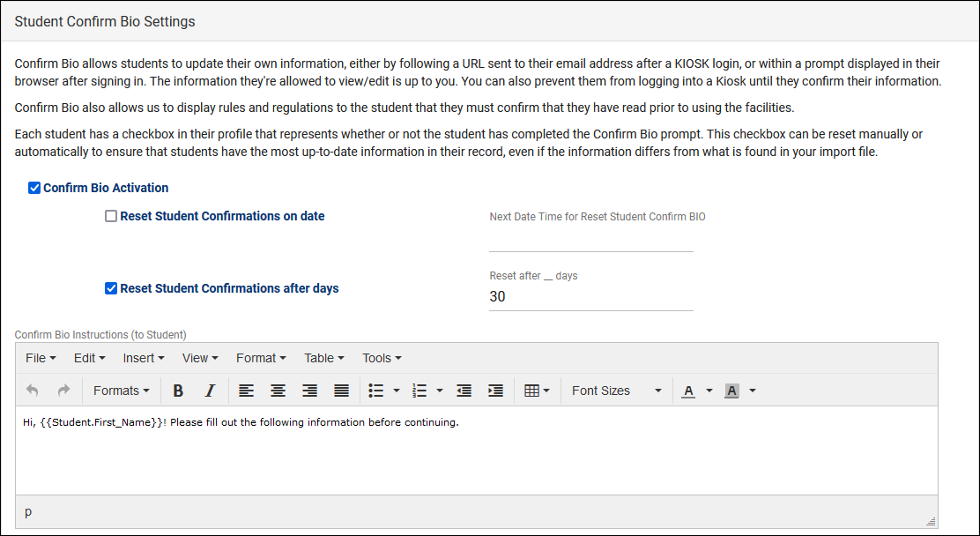This screenshot has height=536, width=980.
Task: Click the Reset after days input field
Action: pyautogui.click(x=591, y=297)
